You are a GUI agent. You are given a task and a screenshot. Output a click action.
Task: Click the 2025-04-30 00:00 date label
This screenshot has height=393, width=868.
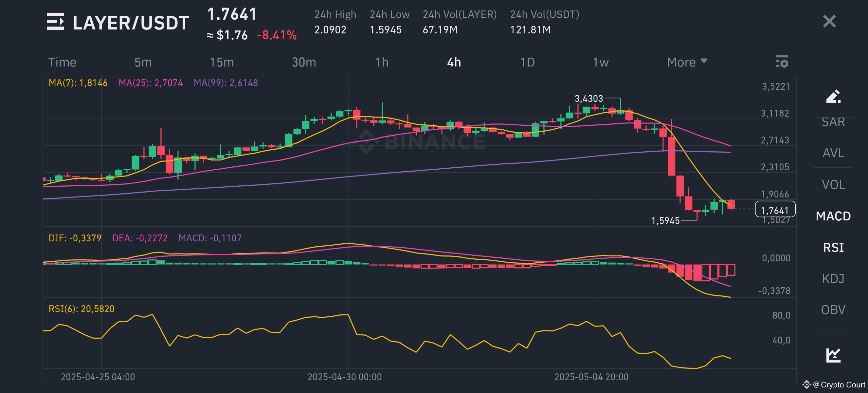point(344,377)
